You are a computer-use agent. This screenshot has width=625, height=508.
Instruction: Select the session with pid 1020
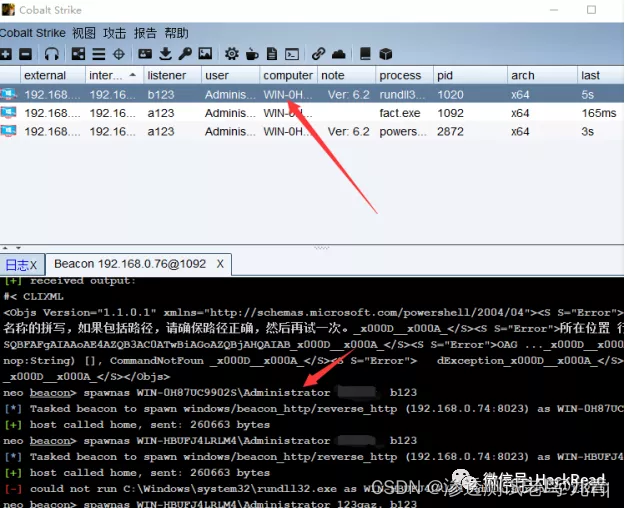pyautogui.click(x=312, y=95)
